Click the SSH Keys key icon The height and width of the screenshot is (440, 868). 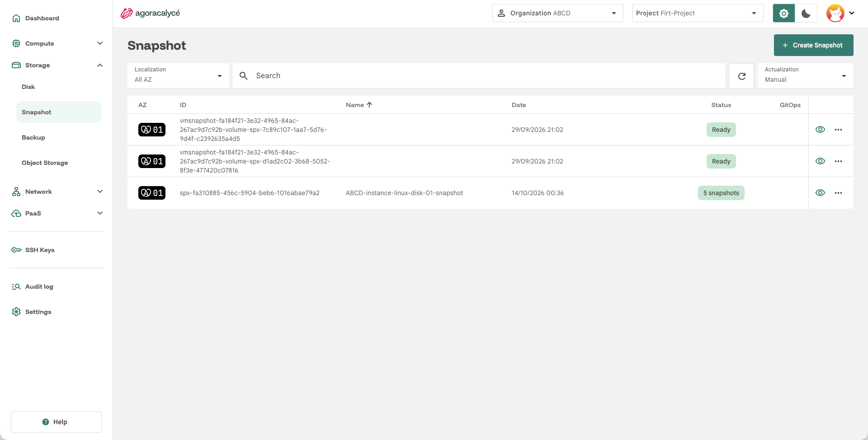tap(16, 250)
